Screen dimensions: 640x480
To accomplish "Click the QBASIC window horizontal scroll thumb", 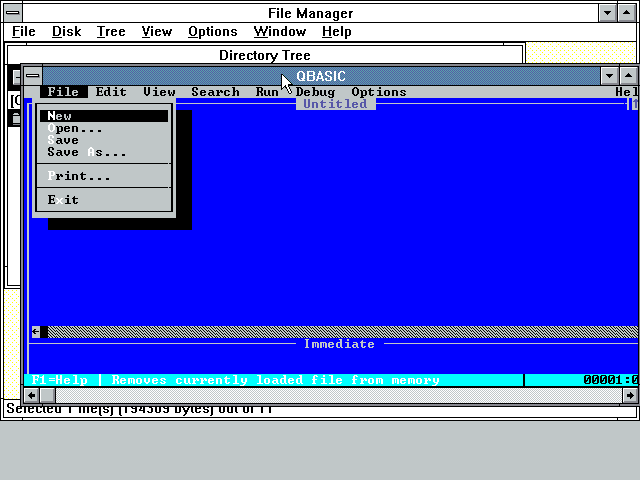I will 47,395.
